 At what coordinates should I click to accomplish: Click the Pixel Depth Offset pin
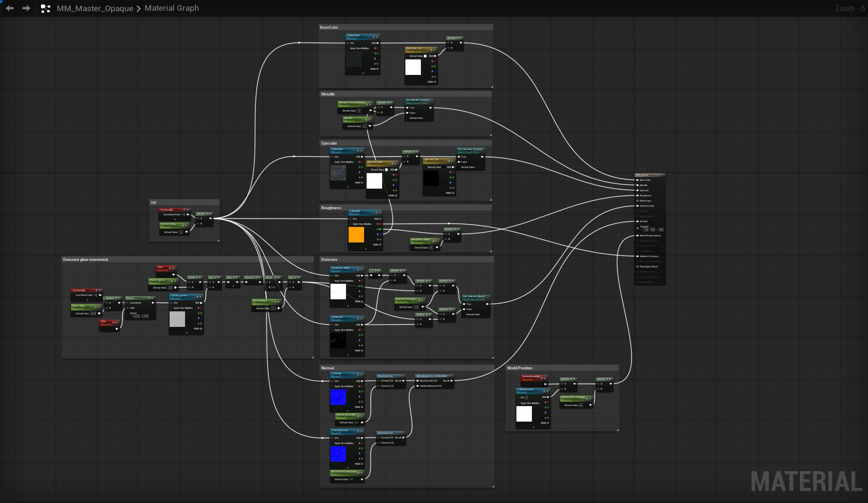coord(637,267)
